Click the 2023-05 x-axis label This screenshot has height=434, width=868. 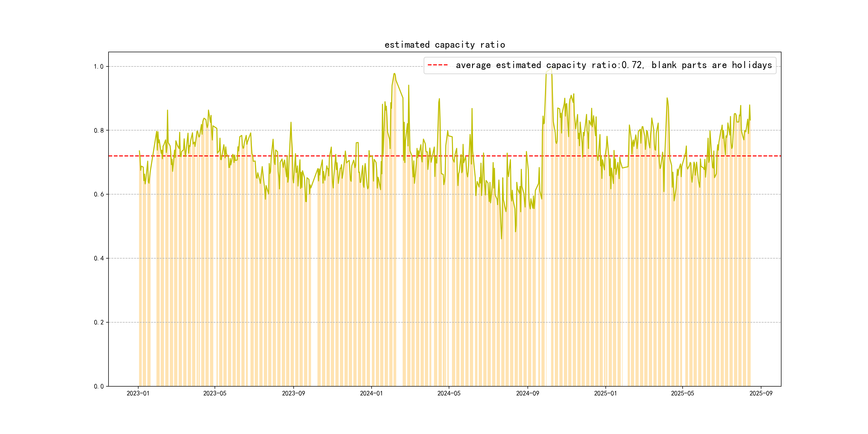pyautogui.click(x=215, y=393)
